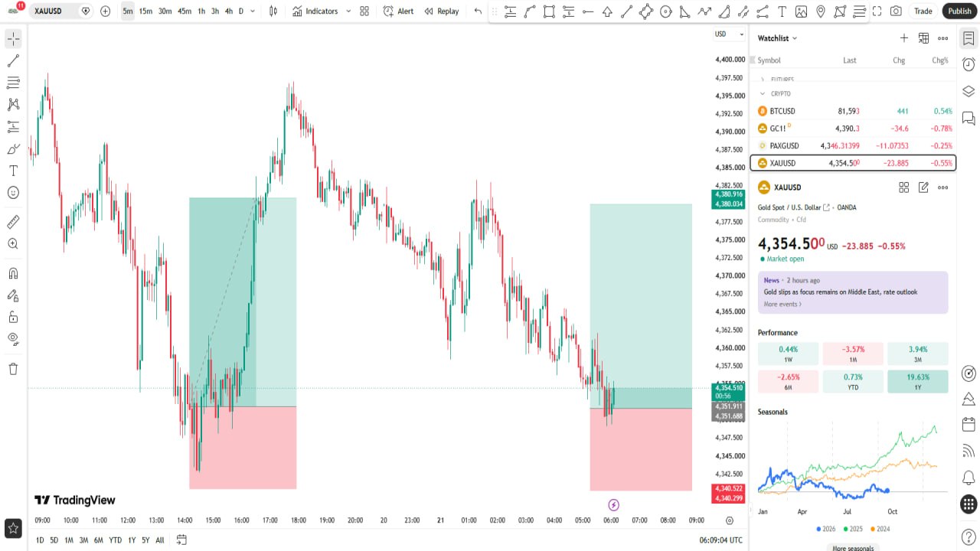Viewport: 980px width, 551px height.
Task: Click the purple lightning event marker on timeline
Action: (x=613, y=505)
